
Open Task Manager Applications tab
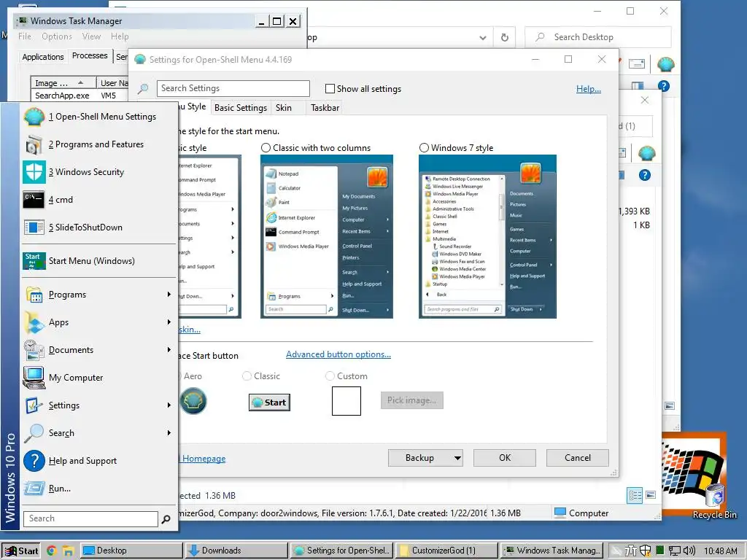pos(43,57)
